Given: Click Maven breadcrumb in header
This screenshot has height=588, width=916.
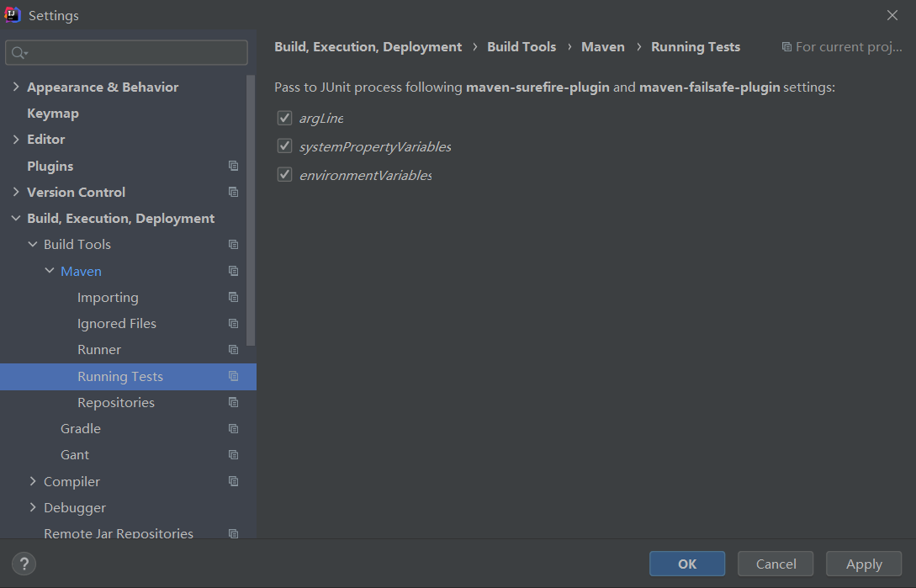Looking at the screenshot, I should tap(603, 47).
